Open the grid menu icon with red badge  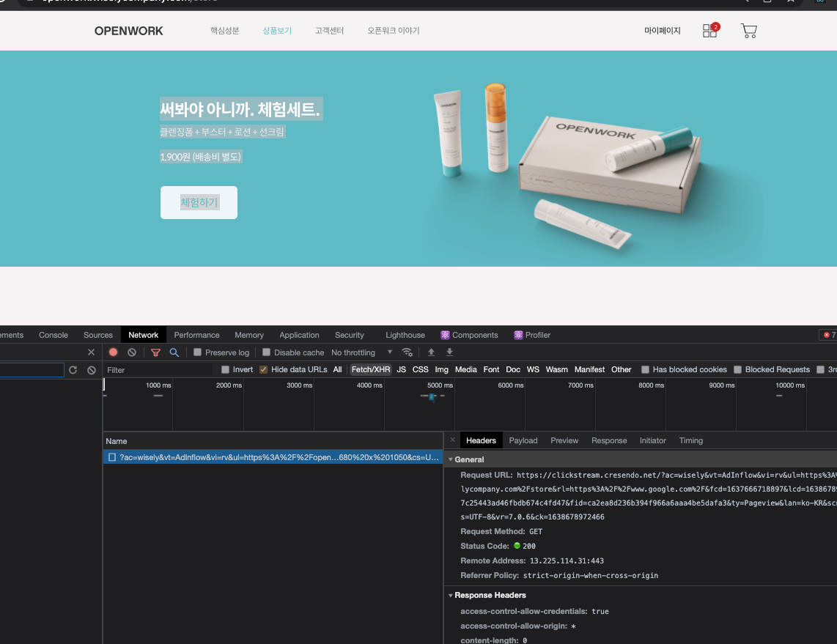710,31
